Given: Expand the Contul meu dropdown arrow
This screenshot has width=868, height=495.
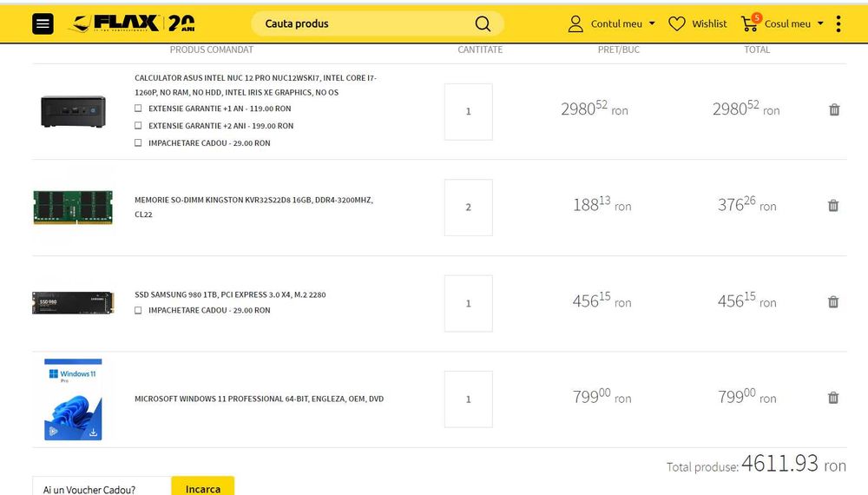Looking at the screenshot, I should tap(652, 23).
